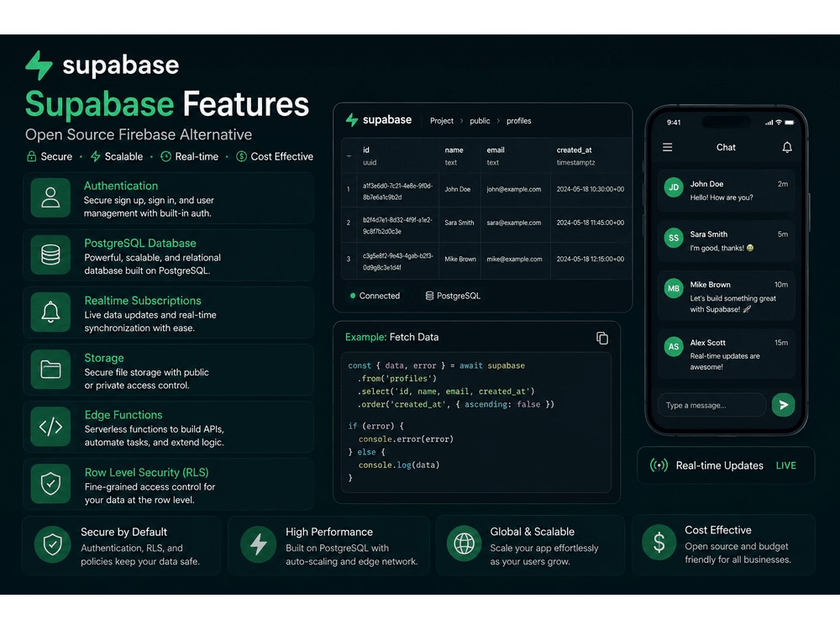Open the Project breadcrumb item
Viewport: 840px width, 630px height.
coord(442,121)
